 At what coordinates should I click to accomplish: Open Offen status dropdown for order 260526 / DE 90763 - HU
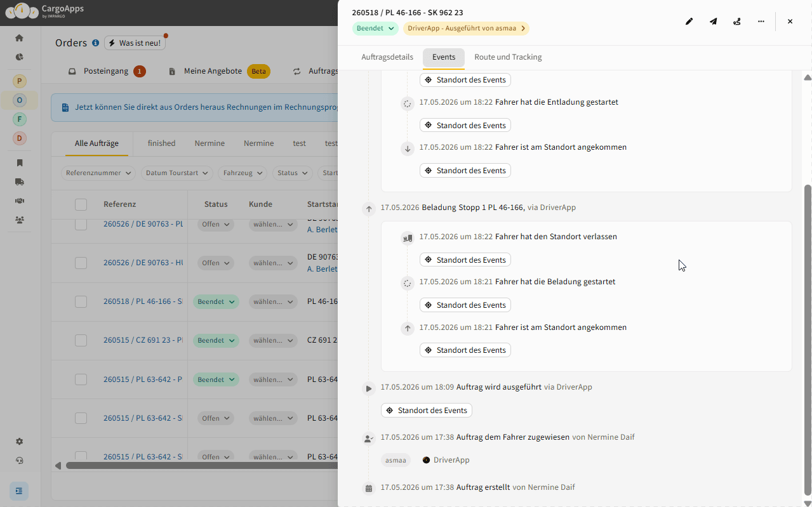point(216,263)
